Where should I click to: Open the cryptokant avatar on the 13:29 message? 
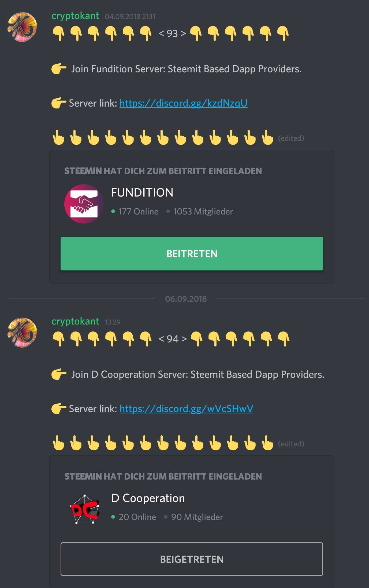coord(22,333)
